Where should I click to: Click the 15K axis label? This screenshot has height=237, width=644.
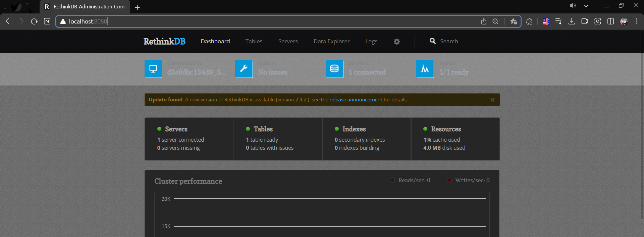[x=166, y=226]
